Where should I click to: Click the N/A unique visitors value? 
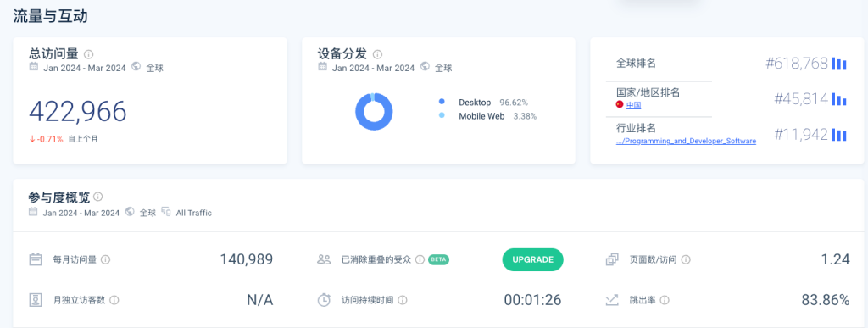point(259,300)
